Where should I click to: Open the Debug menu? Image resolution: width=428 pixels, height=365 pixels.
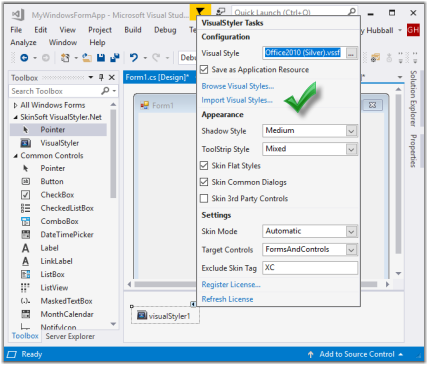(x=165, y=30)
